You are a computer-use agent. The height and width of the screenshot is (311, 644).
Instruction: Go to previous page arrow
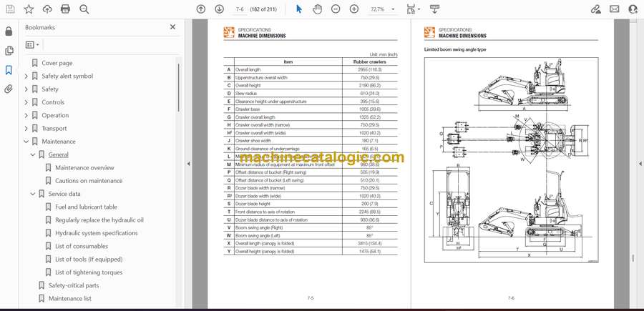(x=201, y=9)
